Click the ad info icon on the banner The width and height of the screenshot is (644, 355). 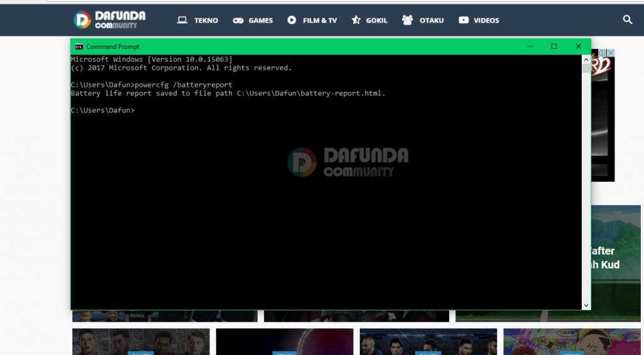pos(602,53)
